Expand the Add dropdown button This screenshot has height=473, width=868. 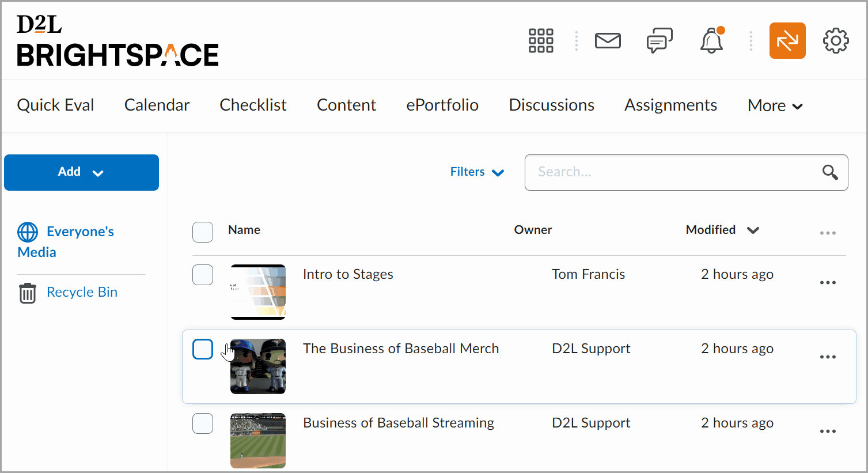pyautogui.click(x=81, y=172)
